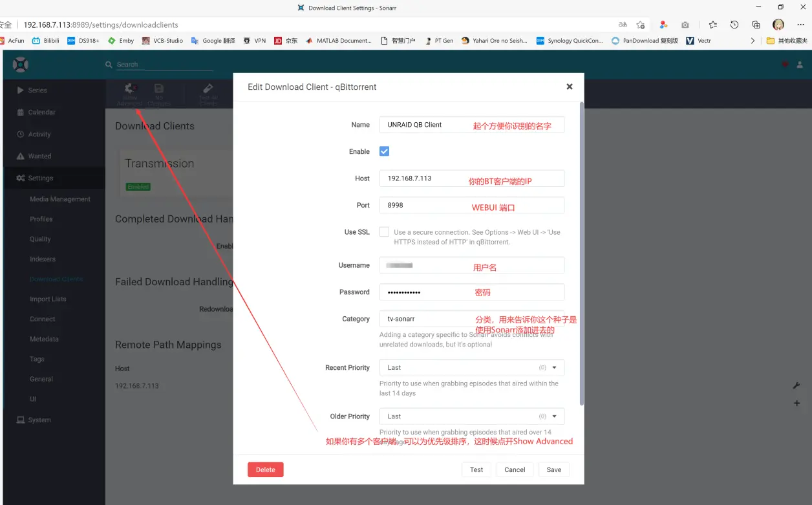Open Tags settings page

pyautogui.click(x=37, y=360)
